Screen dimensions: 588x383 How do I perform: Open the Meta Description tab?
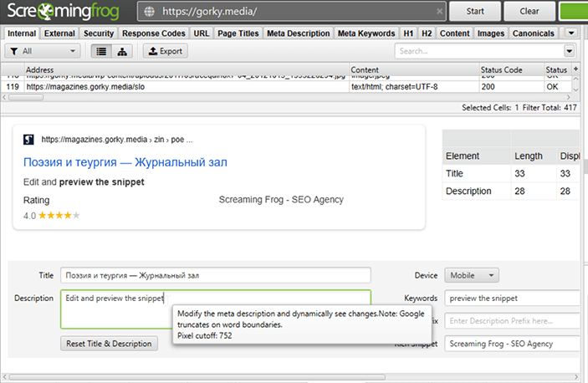click(x=298, y=33)
